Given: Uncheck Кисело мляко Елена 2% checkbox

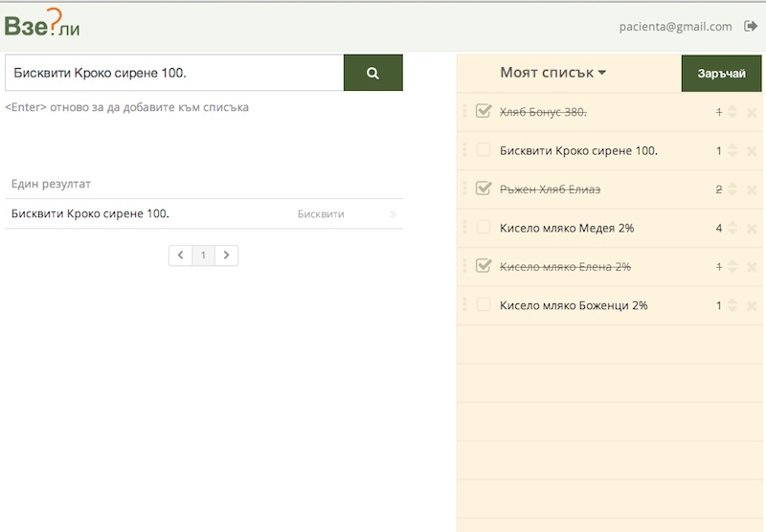Looking at the screenshot, I should pos(484,265).
